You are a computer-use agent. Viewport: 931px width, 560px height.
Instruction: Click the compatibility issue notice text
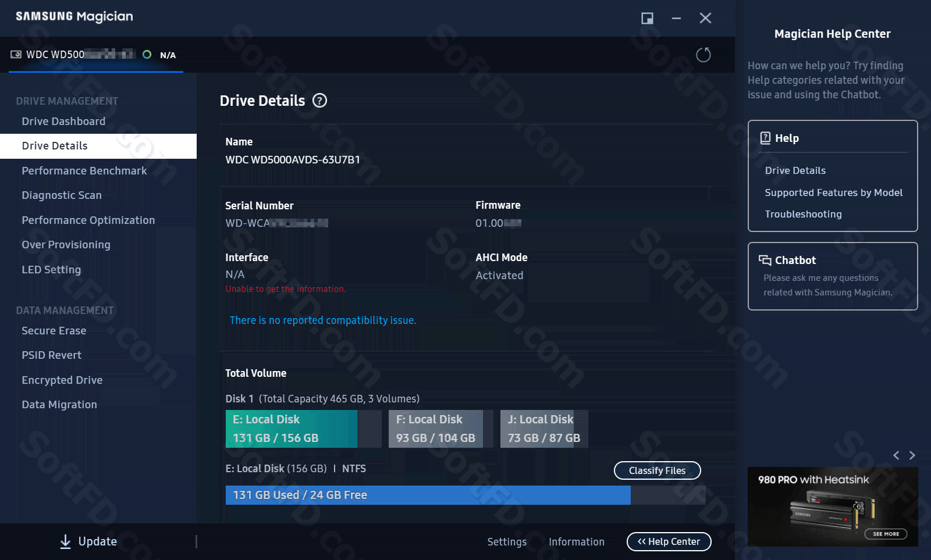(x=323, y=320)
